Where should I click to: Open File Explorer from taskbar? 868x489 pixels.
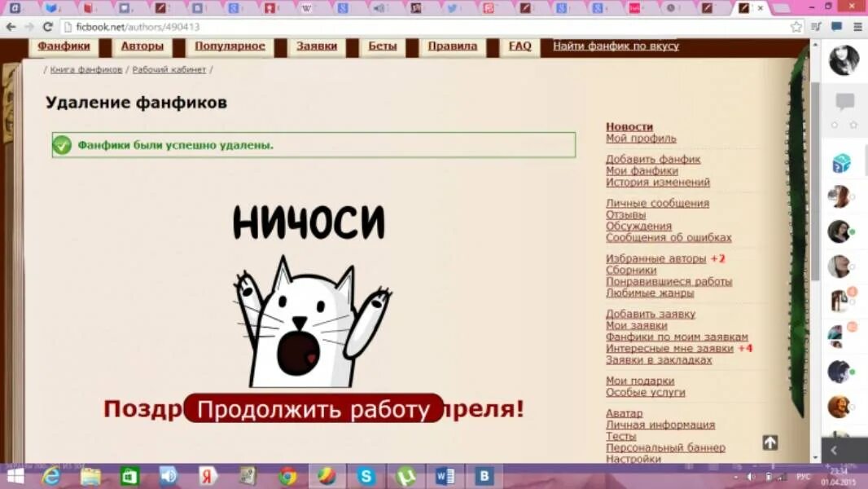point(90,476)
